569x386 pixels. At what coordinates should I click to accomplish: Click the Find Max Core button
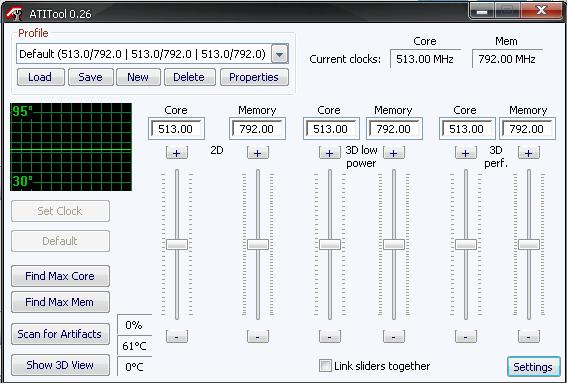(x=60, y=276)
